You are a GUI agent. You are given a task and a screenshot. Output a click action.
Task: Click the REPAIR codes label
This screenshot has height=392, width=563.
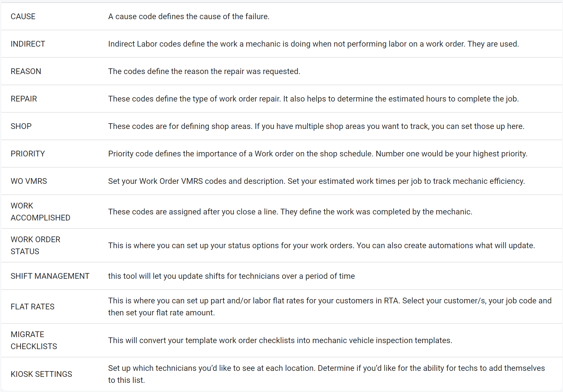24,99
